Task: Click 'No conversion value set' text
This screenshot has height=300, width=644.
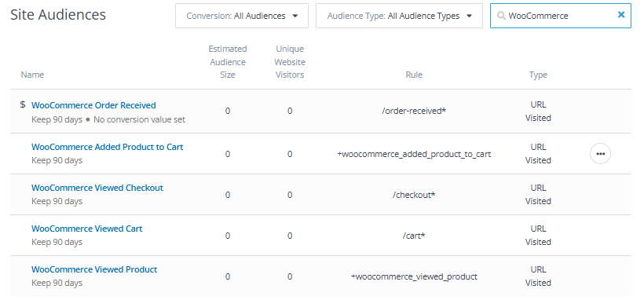Action: click(x=139, y=120)
